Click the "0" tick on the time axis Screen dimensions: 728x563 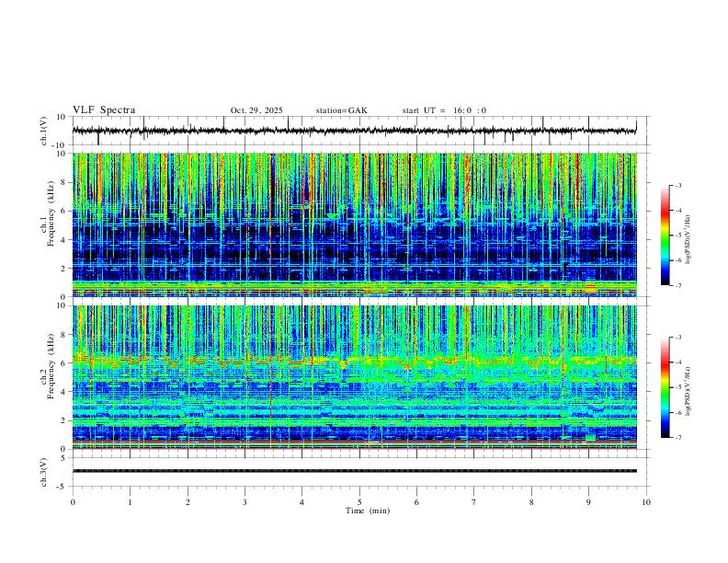(73, 502)
